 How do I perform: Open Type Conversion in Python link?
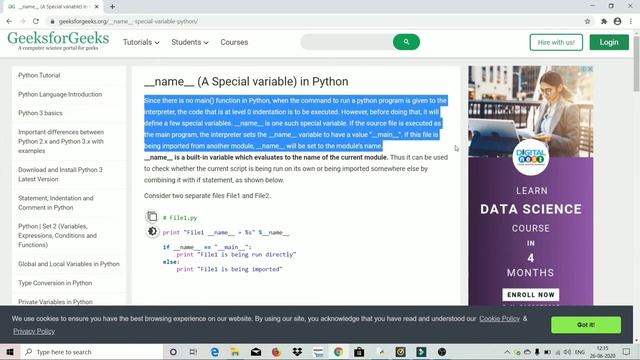(x=55, y=283)
